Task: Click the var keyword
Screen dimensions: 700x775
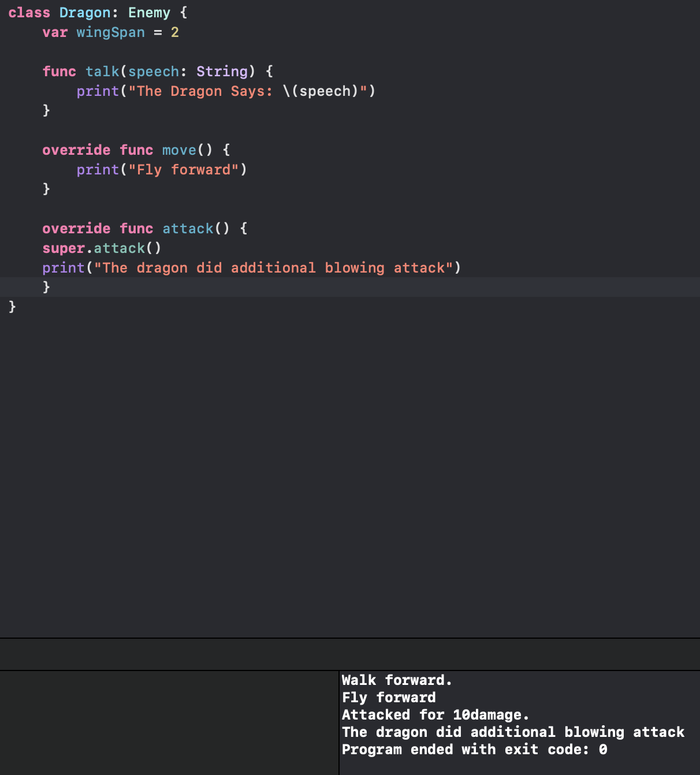Action: (55, 32)
